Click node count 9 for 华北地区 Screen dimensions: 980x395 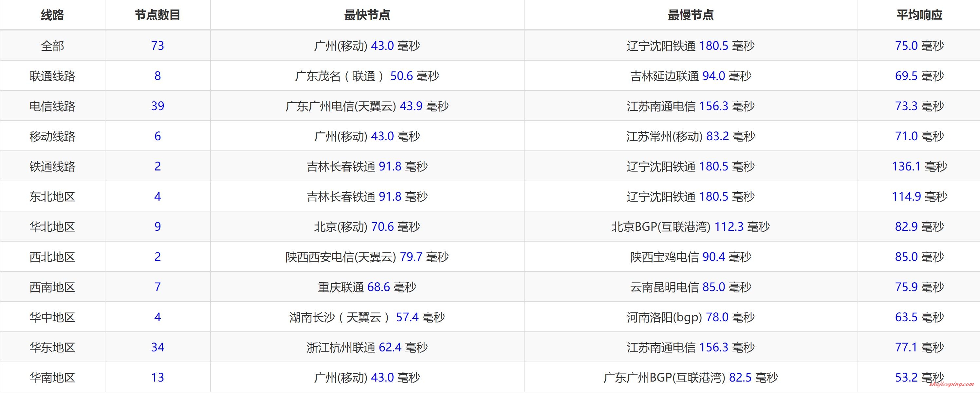157,227
